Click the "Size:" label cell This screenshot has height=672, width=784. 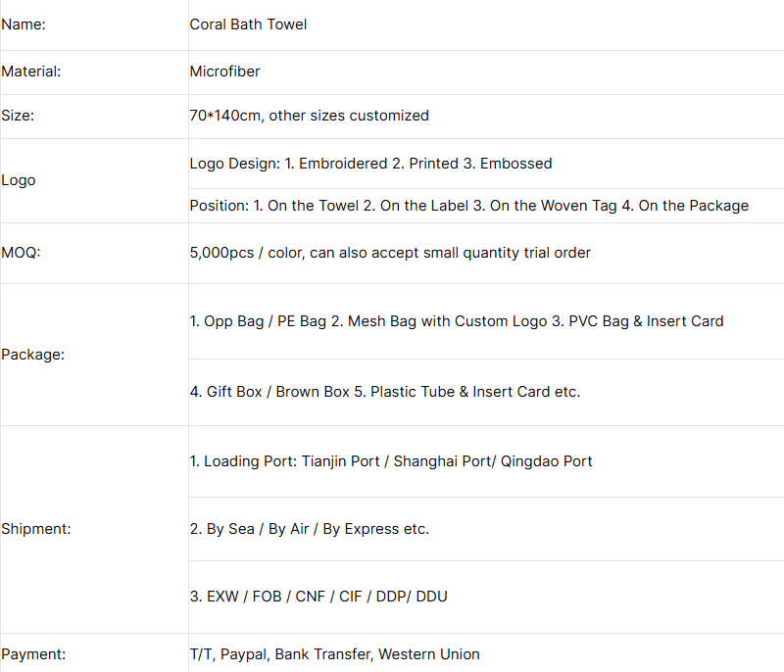[x=18, y=116]
